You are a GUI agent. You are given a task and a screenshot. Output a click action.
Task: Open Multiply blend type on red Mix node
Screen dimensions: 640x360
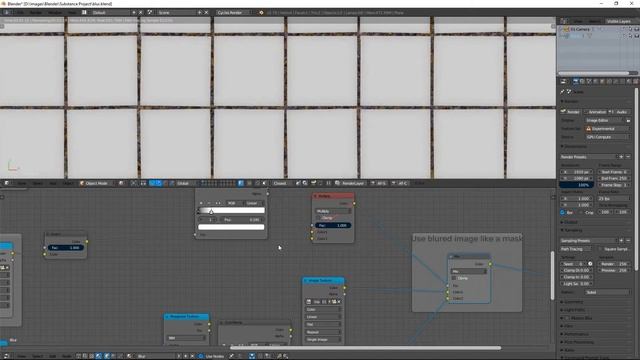pos(333,211)
